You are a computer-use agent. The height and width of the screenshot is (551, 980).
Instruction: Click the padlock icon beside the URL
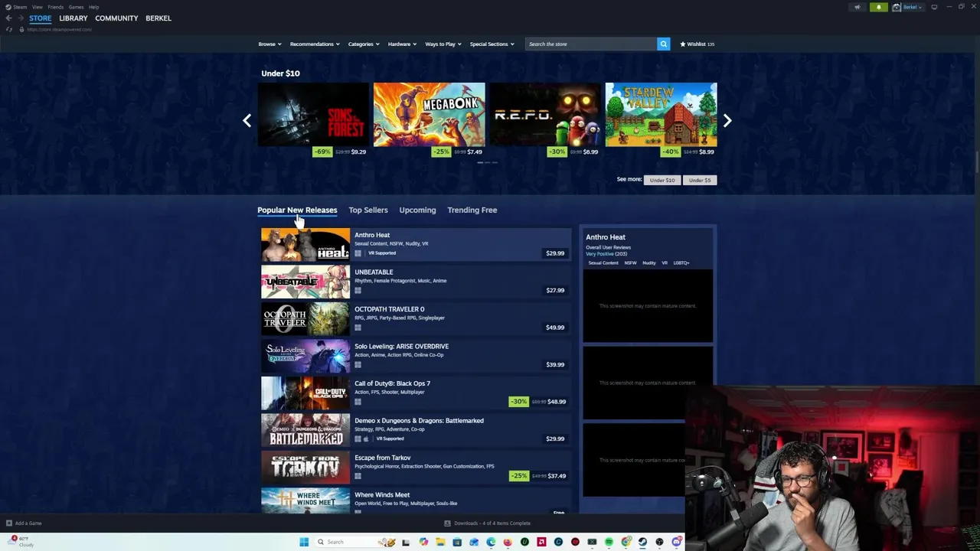21,29
